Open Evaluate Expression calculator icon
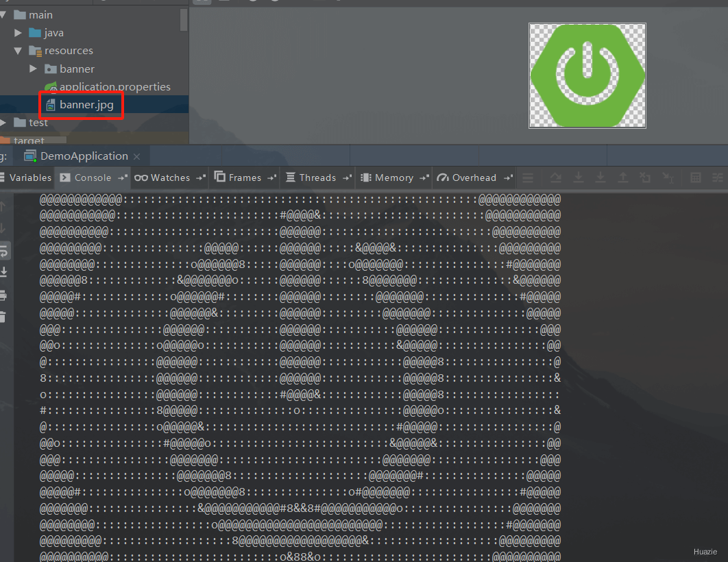The height and width of the screenshot is (562, 728). pos(696,178)
